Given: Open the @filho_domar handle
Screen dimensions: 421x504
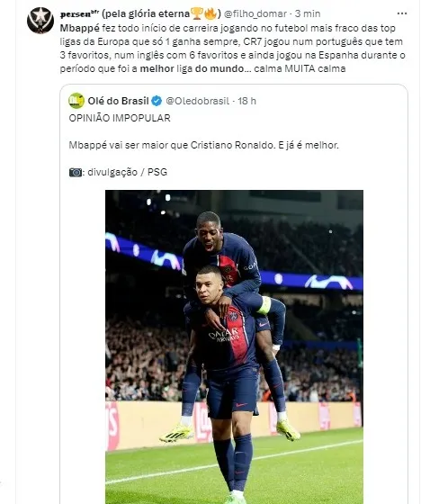Looking at the screenshot, I should click(255, 13).
